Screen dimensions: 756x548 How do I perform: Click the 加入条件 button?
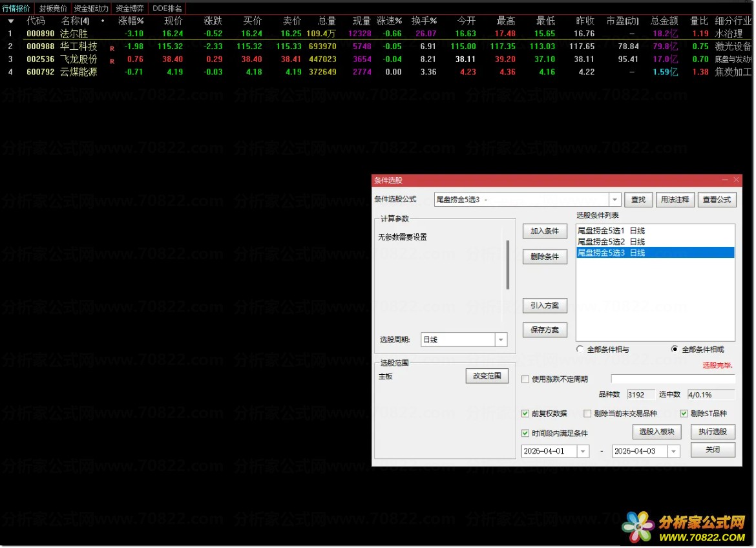click(545, 231)
